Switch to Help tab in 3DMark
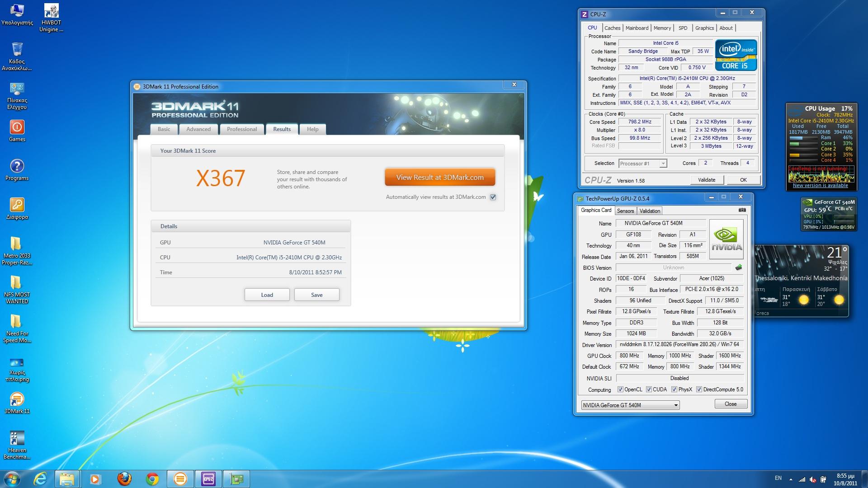 (313, 129)
